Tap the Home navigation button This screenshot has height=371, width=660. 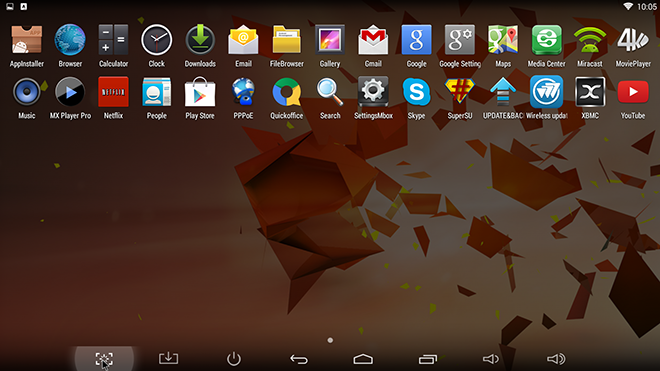pyautogui.click(x=363, y=359)
